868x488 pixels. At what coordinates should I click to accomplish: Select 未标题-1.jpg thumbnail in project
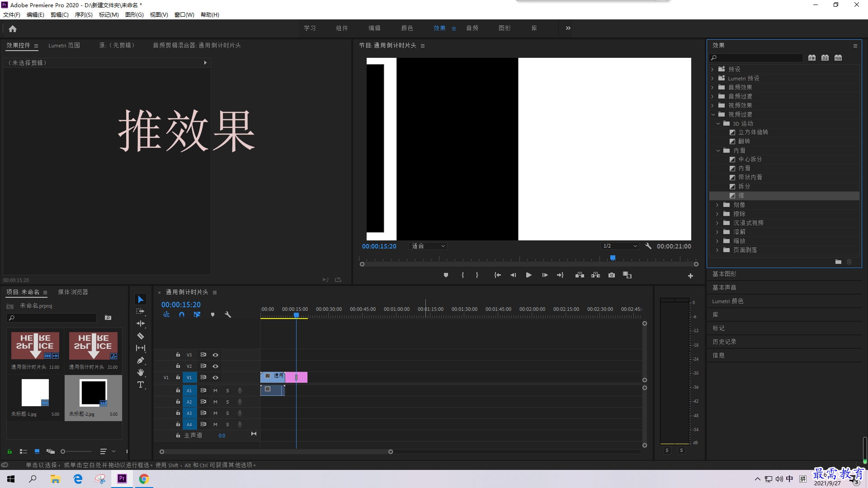coord(35,393)
